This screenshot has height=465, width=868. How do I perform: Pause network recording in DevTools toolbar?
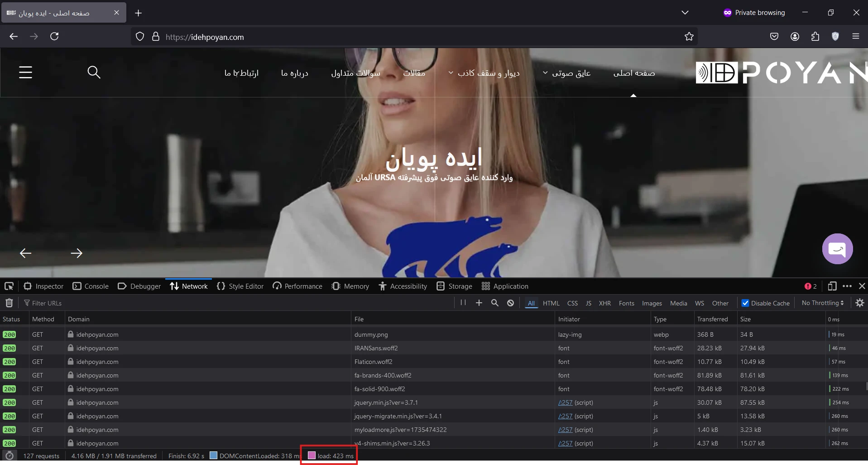click(463, 303)
